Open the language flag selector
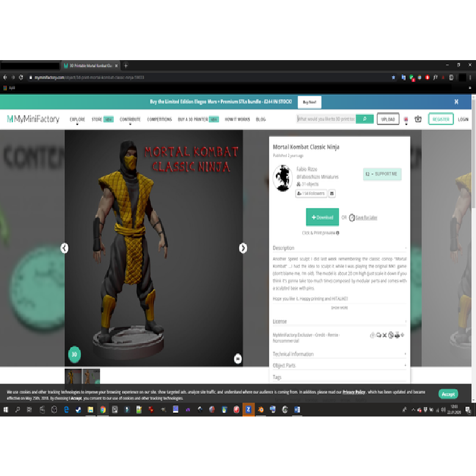Viewport: 476px width, 476px height. pos(406,120)
